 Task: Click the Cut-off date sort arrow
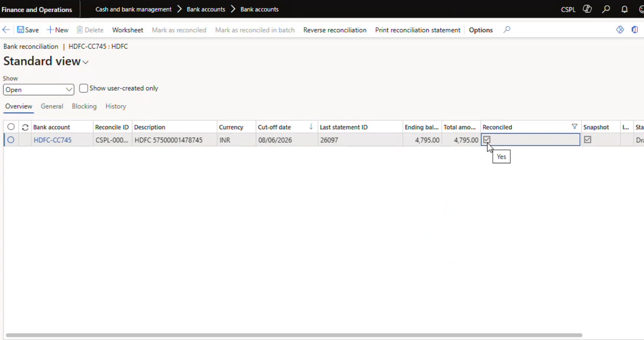tap(311, 127)
